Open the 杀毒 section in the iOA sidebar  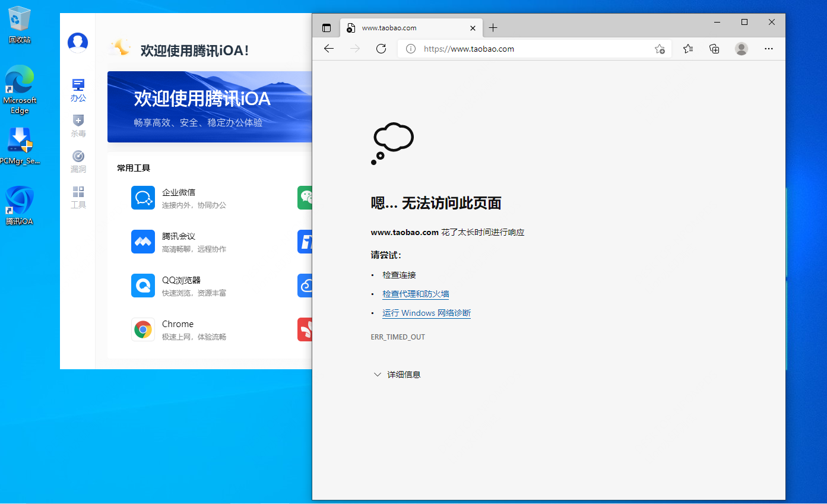78,125
